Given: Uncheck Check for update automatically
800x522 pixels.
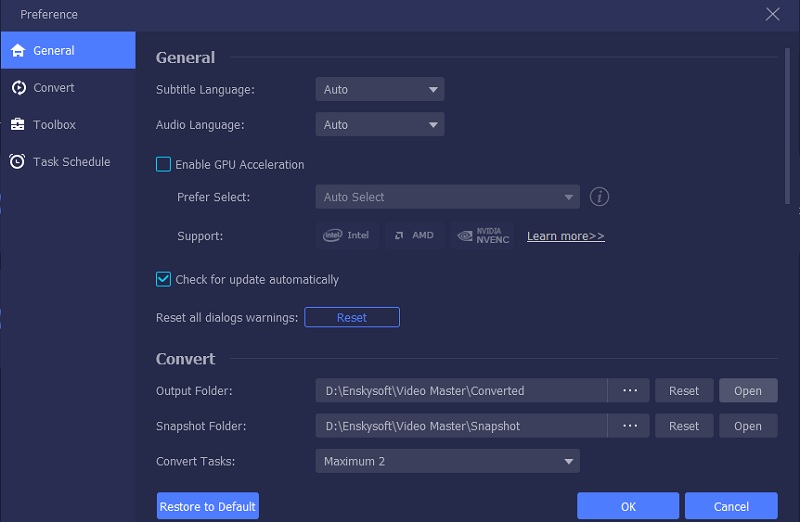Looking at the screenshot, I should (164, 280).
